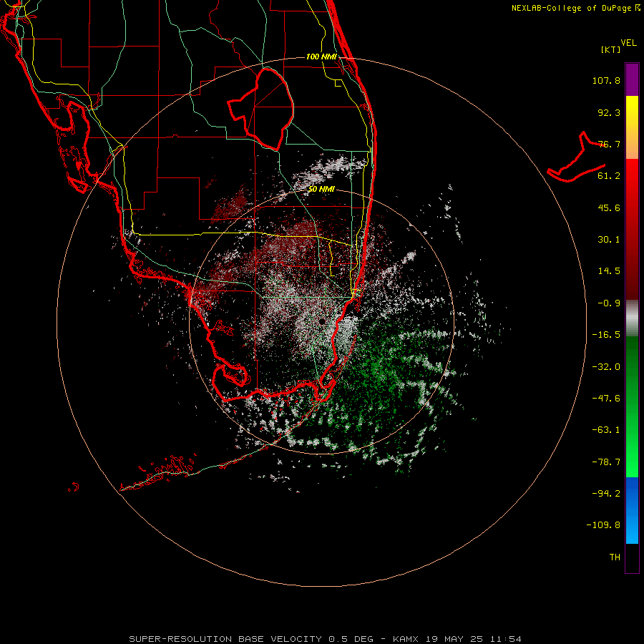The width and height of the screenshot is (644, 644).
Task: Click the TH label on the scale
Action: click(x=615, y=557)
